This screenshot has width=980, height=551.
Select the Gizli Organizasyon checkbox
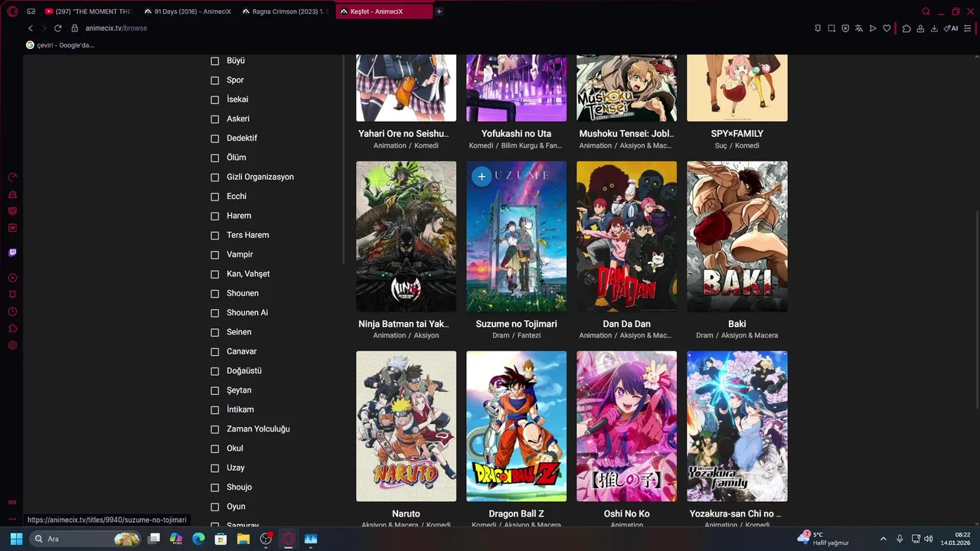(214, 178)
